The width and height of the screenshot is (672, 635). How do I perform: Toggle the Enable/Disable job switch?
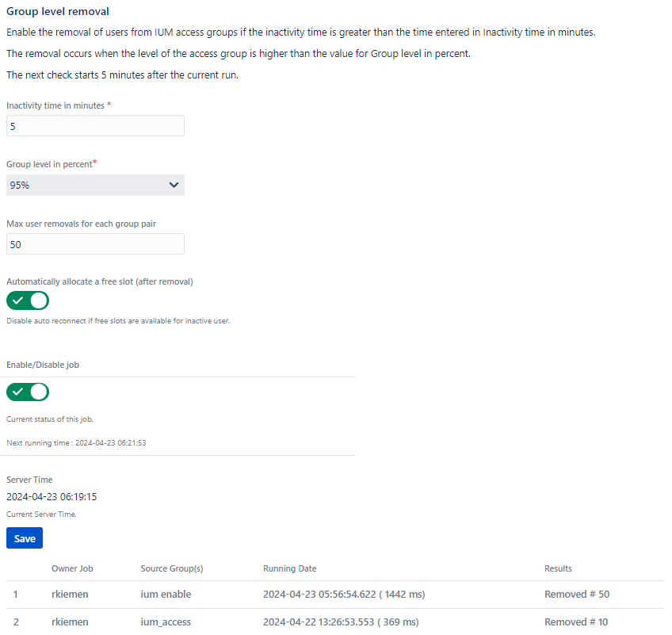point(28,392)
